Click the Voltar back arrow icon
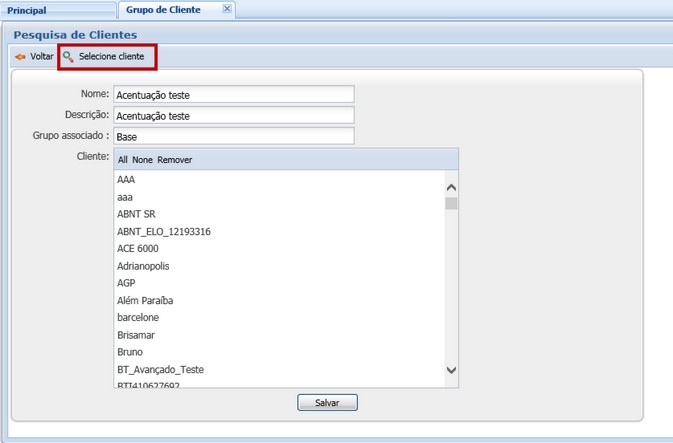Image resolution: width=673 pixels, height=443 pixels. 20,57
